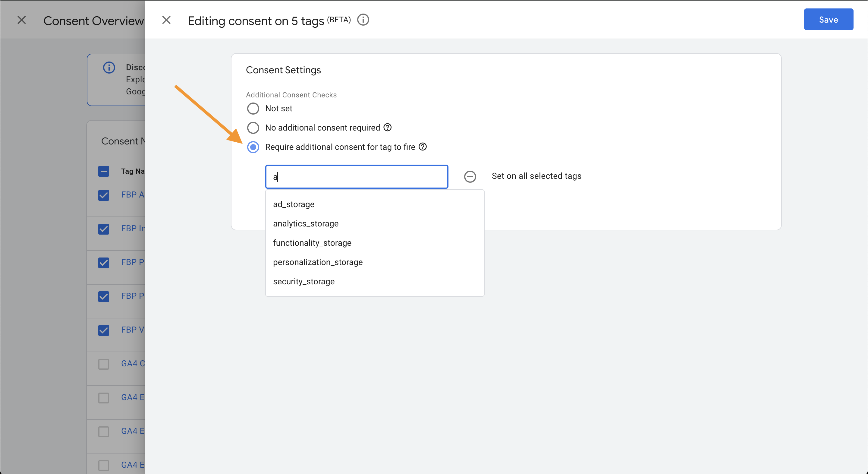Click the Save button
This screenshot has height=474, width=868.
[x=828, y=20]
